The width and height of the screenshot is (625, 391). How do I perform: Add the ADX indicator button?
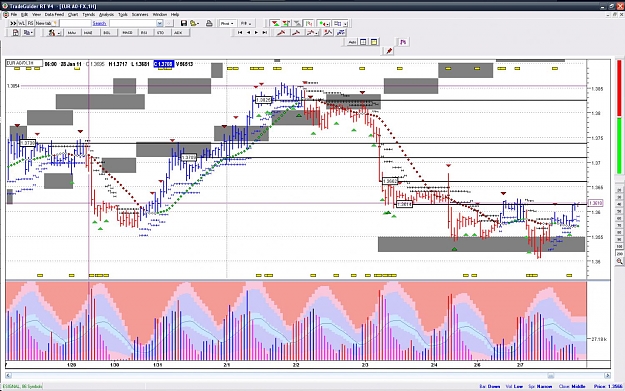[x=178, y=33]
